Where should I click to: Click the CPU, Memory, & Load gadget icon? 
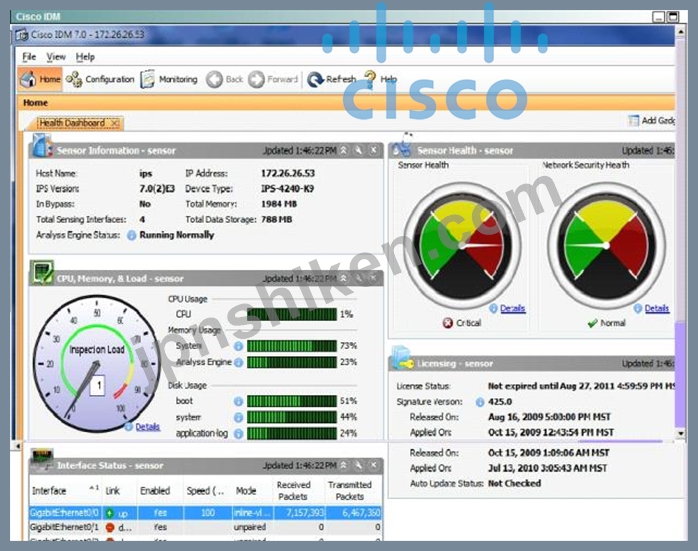(42, 272)
